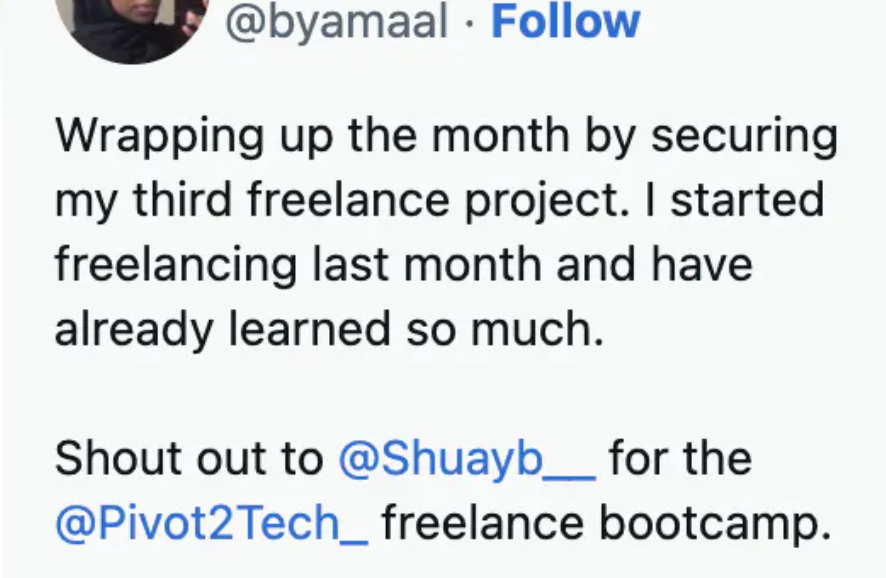Screen dimensions: 886x578
Task: Click the words "freelance bootcamp."
Action: (x=606, y=525)
